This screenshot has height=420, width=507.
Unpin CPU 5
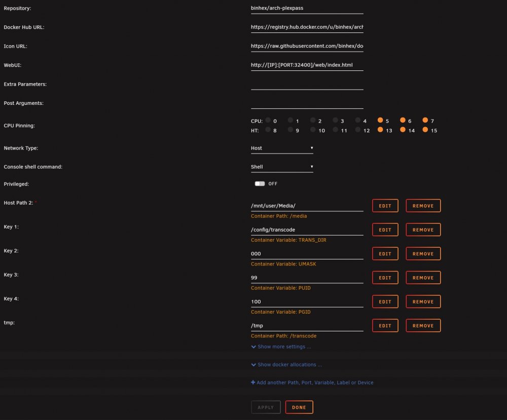coord(380,120)
